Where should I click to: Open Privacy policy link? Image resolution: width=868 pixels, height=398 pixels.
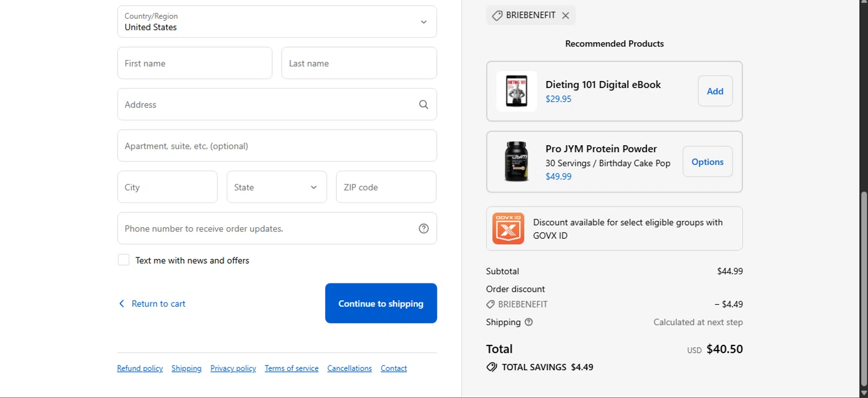(x=233, y=368)
